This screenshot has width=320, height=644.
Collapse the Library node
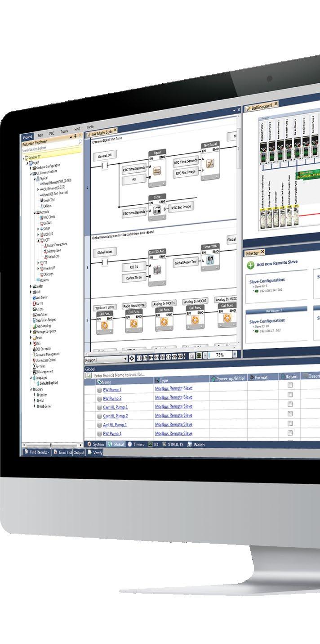pos(30,389)
